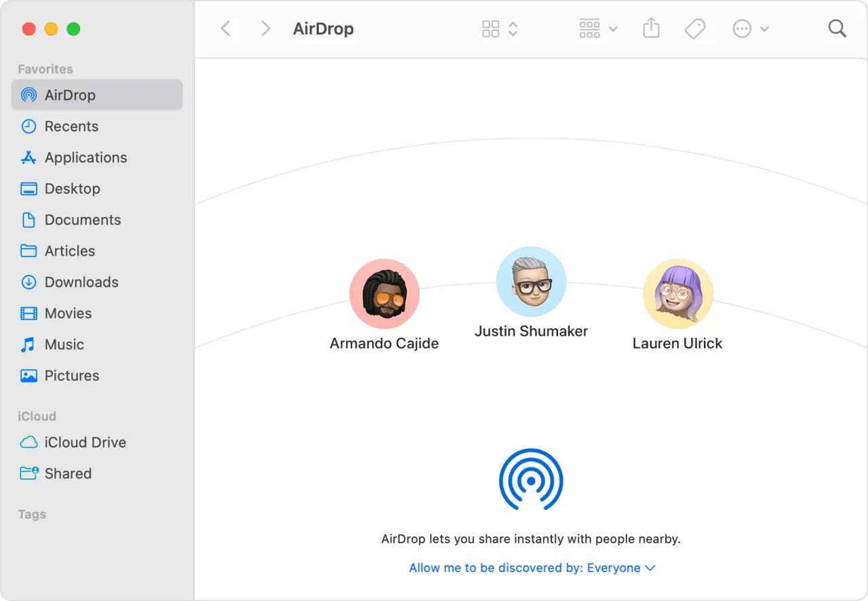Start a search with the magnifying glass icon

tap(837, 28)
